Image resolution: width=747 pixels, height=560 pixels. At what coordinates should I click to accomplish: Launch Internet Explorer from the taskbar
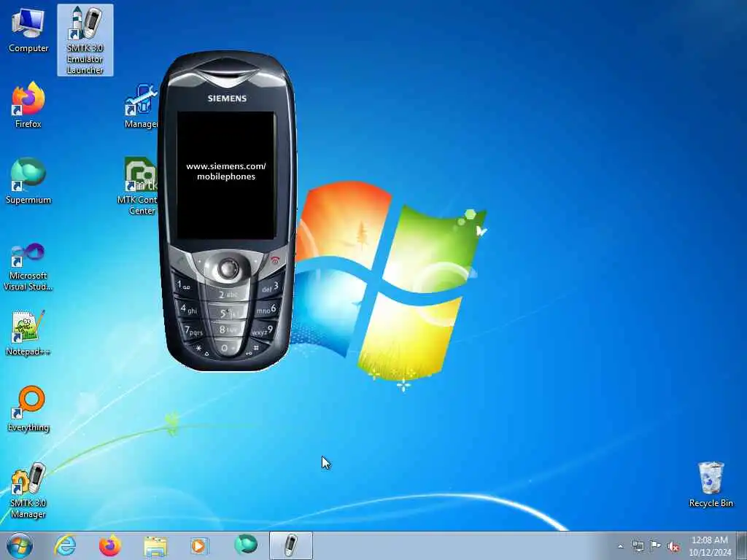(x=65, y=545)
